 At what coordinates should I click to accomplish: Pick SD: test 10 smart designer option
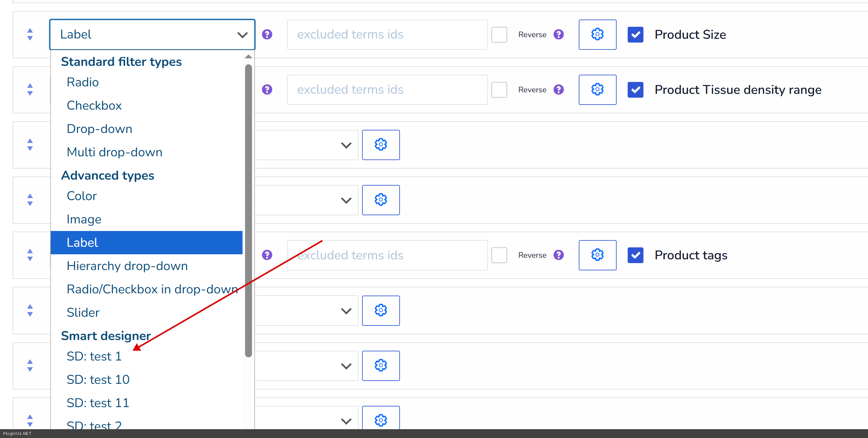tap(98, 379)
